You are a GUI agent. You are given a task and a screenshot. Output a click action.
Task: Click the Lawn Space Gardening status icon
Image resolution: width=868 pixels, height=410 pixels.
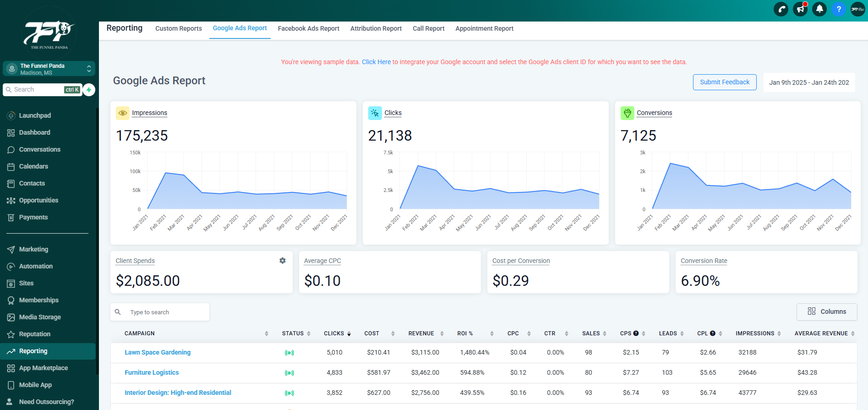pyautogui.click(x=289, y=353)
